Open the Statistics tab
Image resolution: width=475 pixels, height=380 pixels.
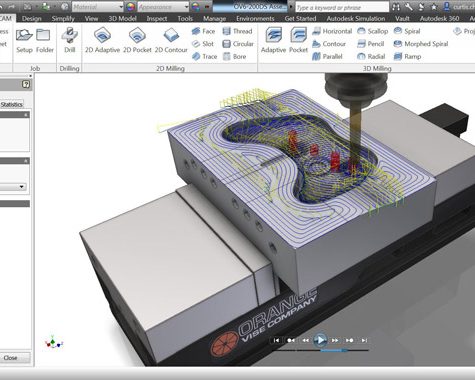12,104
